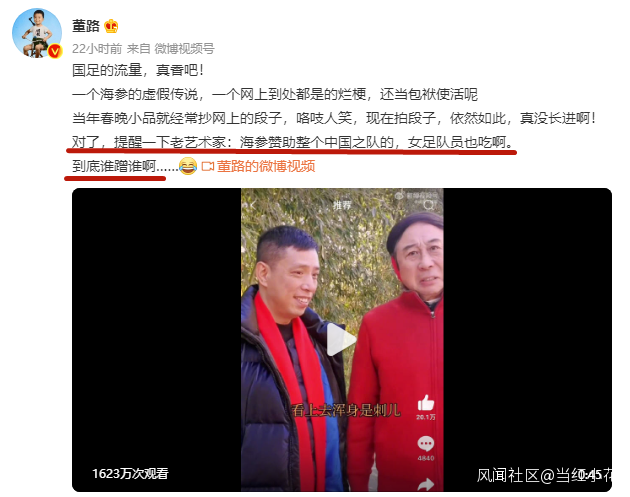This screenshot has height=497, width=630.
Task: Click the laughing-crying emoji in the post
Action: coord(188,166)
